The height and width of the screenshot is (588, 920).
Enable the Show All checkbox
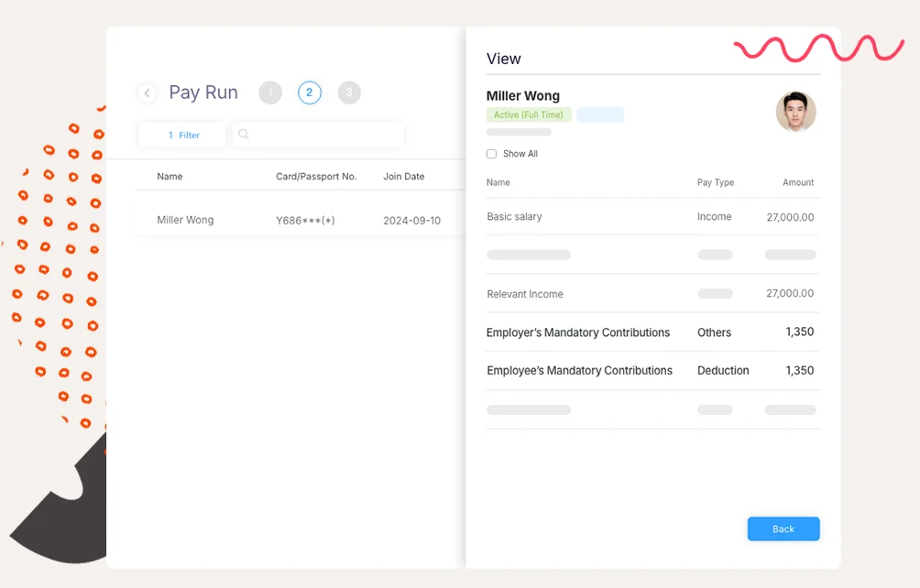coord(492,154)
